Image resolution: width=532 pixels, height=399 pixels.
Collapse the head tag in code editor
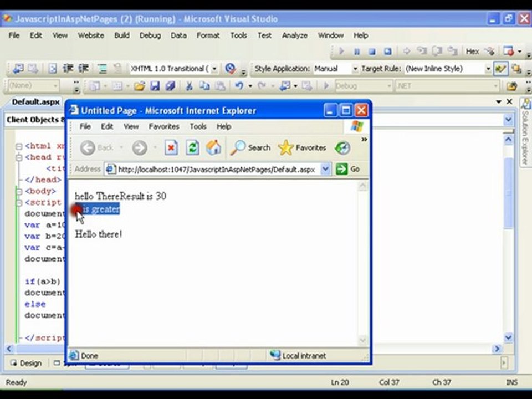19,157
